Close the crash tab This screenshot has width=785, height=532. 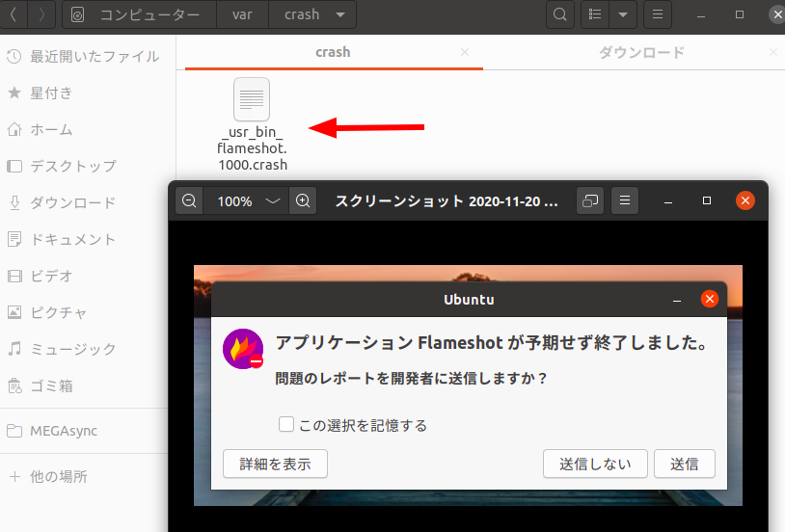tap(465, 52)
